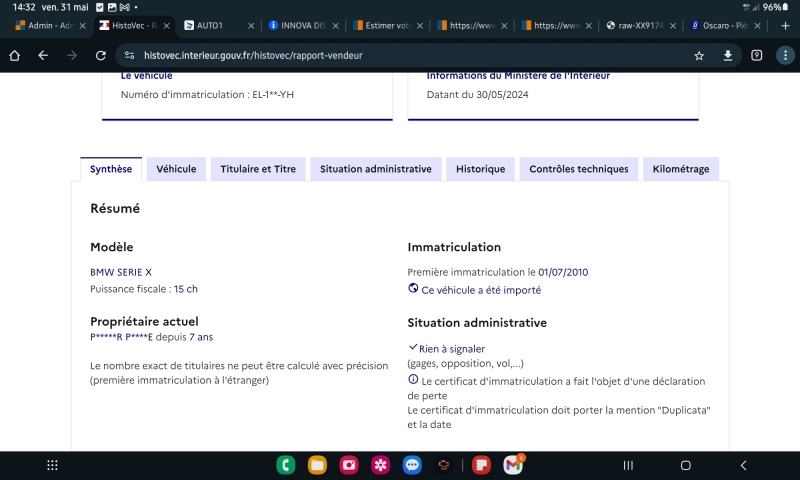
Task: Click the 'Datant du 30/05/2024' text
Action: pos(478,94)
